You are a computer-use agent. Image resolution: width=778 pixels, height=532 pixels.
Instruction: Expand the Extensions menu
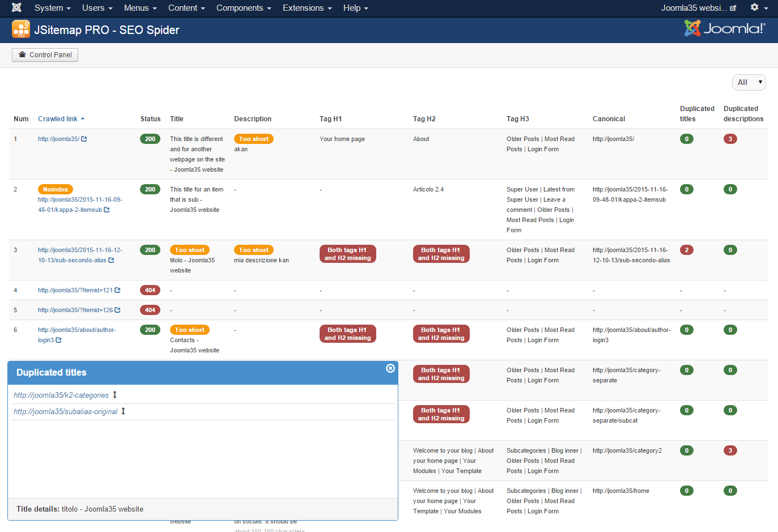point(307,8)
